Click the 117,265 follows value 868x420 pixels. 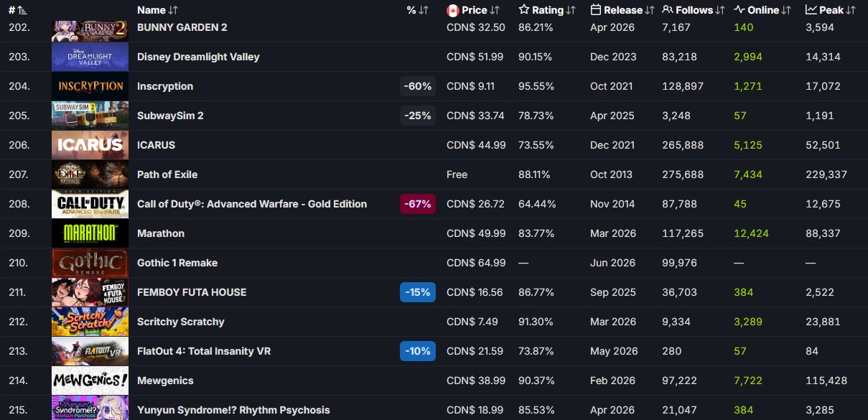[x=683, y=233]
